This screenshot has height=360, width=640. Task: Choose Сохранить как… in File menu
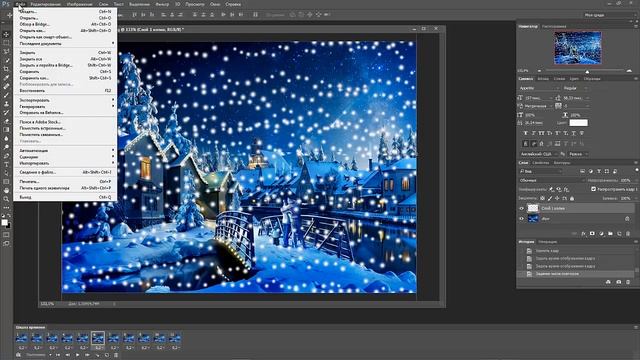coord(34,78)
